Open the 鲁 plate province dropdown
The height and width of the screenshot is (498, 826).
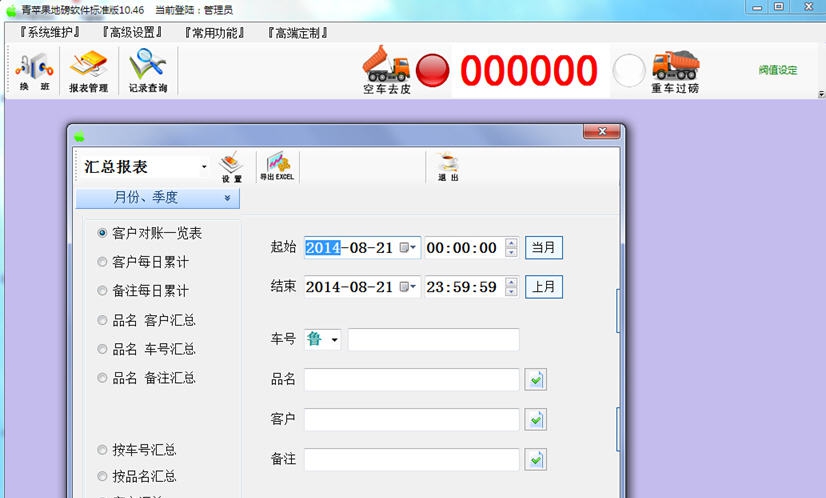[335, 340]
